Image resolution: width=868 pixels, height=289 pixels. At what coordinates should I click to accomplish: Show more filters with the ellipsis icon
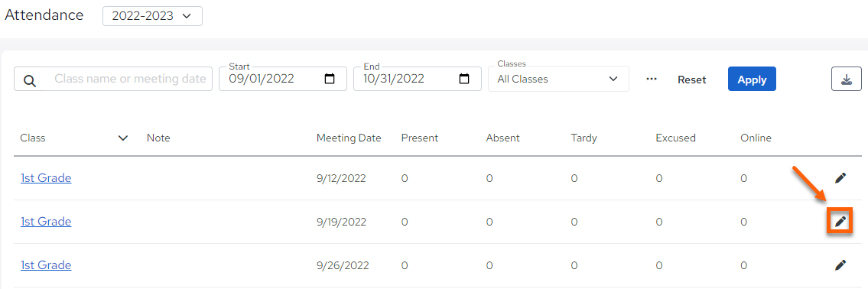[652, 80]
